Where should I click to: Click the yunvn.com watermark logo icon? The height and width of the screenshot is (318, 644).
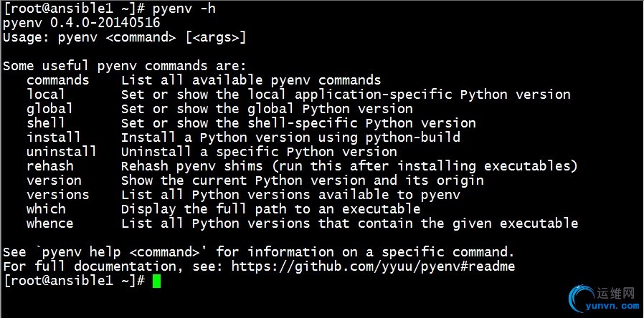click(x=582, y=299)
